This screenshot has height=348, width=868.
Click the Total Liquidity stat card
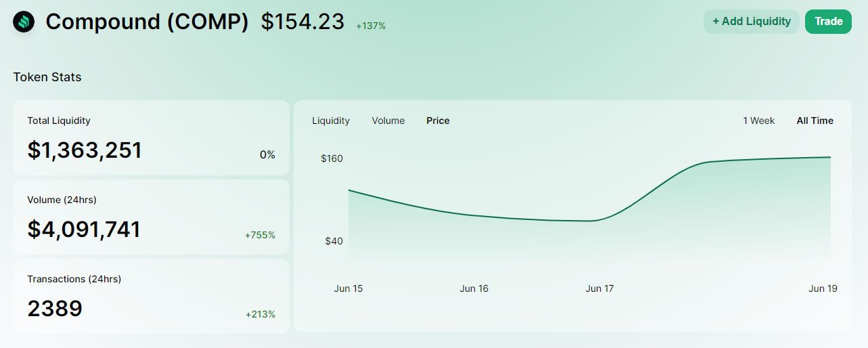151,138
